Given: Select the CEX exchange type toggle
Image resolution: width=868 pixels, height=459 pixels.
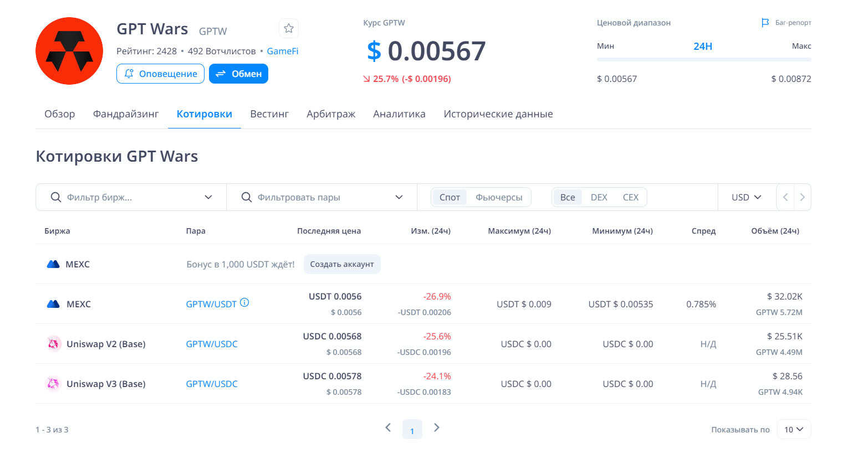Looking at the screenshot, I should click(x=631, y=197).
